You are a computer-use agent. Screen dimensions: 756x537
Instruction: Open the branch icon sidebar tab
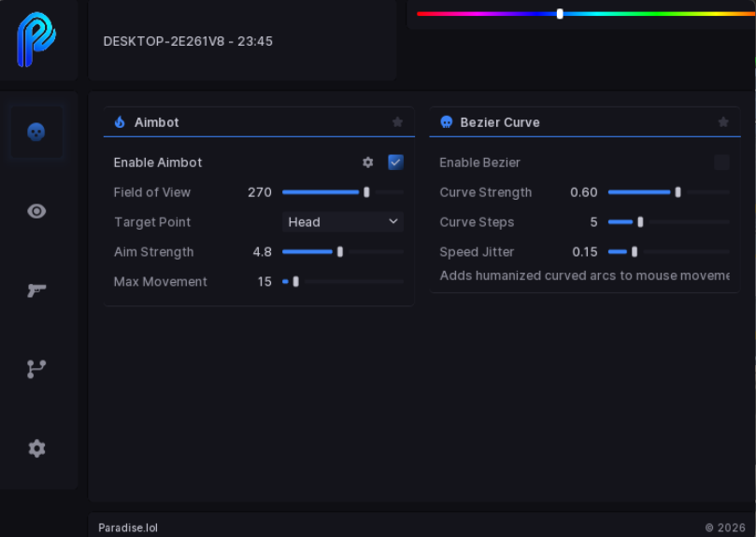click(36, 369)
